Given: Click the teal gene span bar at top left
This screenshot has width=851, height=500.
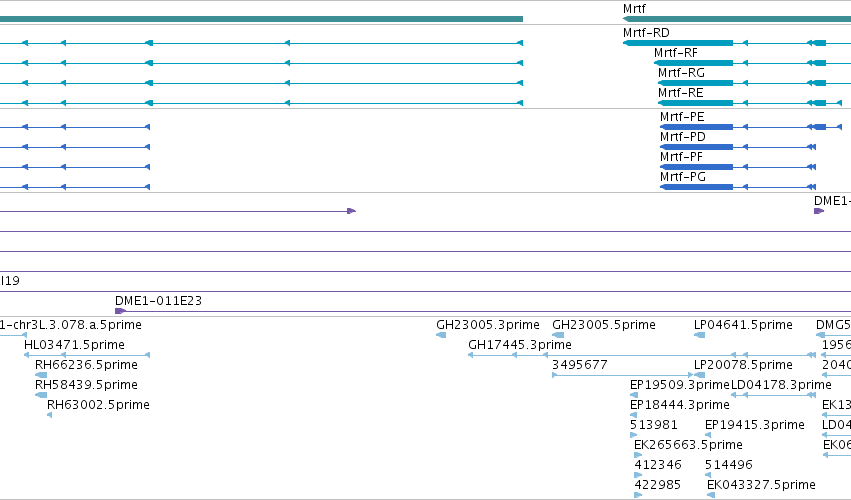Looking at the screenshot, I should [261, 19].
